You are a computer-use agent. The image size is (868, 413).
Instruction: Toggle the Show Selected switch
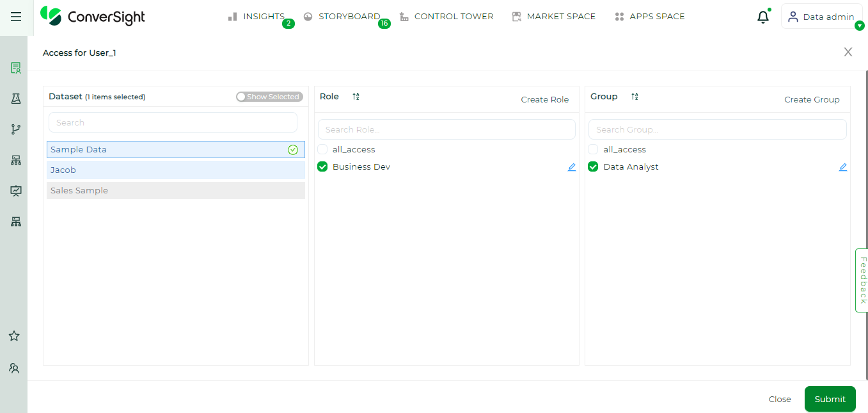269,96
